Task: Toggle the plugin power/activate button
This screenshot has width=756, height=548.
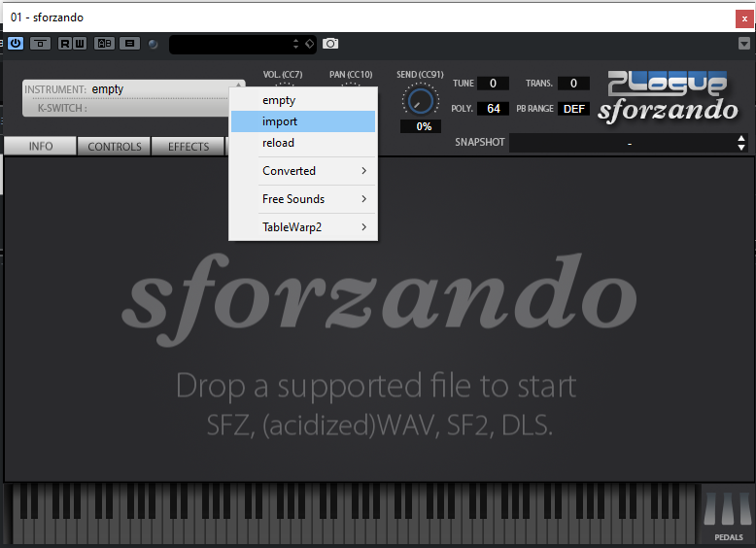Action: (x=16, y=44)
